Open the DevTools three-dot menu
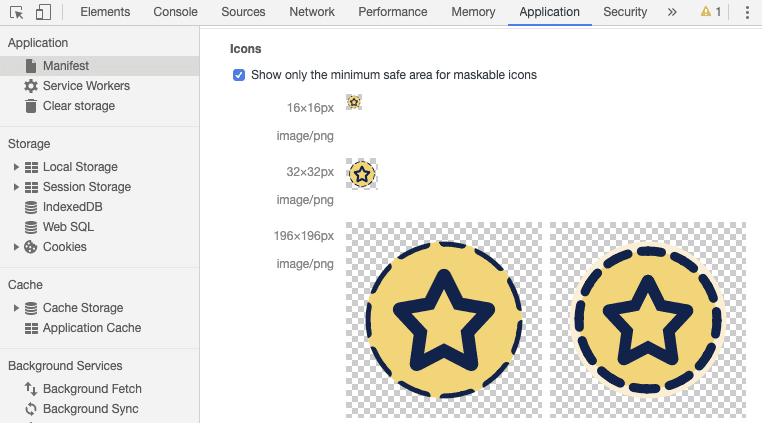762x423 pixels. point(747,12)
